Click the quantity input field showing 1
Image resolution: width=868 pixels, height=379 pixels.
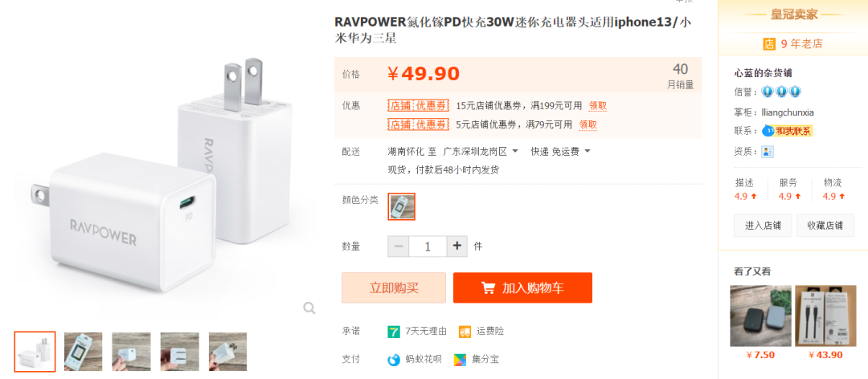[428, 247]
